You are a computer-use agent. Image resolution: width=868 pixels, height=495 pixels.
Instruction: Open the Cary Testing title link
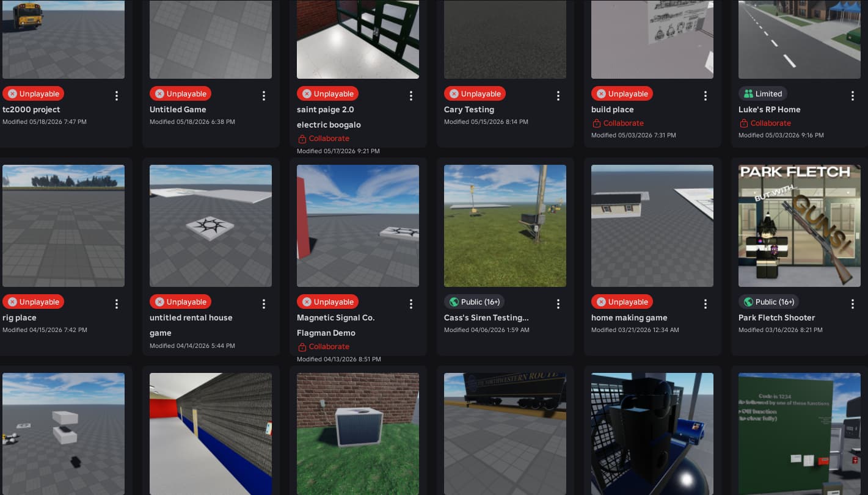469,110
